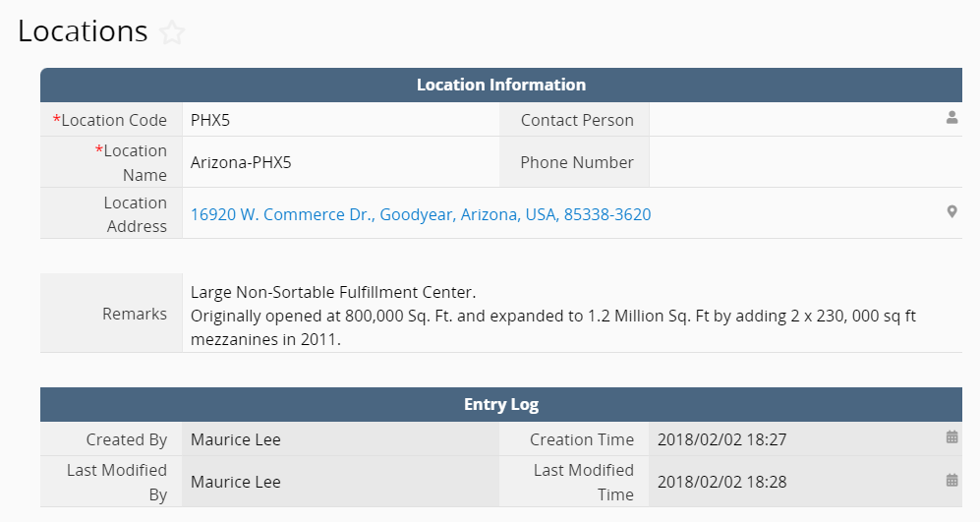Open Creation Time calendar icon
The height and width of the screenshot is (522, 980).
click(951, 437)
